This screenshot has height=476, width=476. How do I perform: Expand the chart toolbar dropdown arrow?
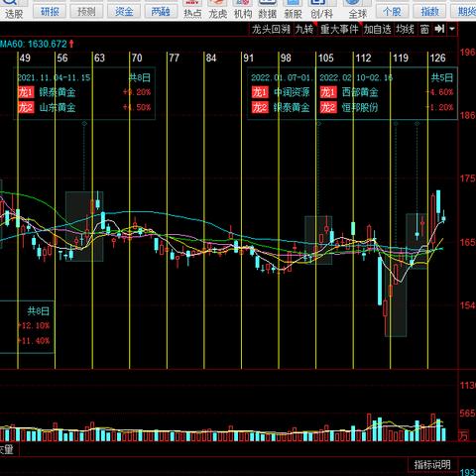452,29
